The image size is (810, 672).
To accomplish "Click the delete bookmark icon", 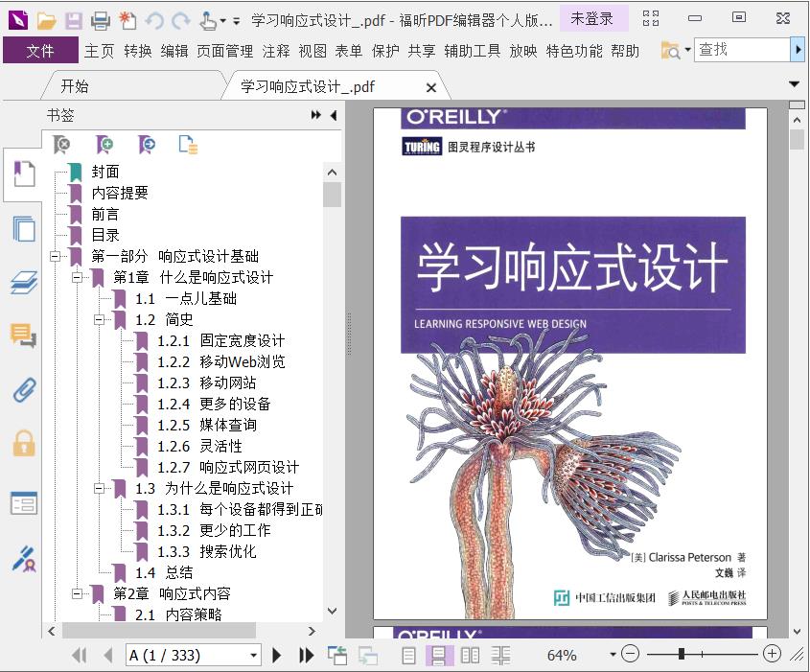I will point(62,145).
